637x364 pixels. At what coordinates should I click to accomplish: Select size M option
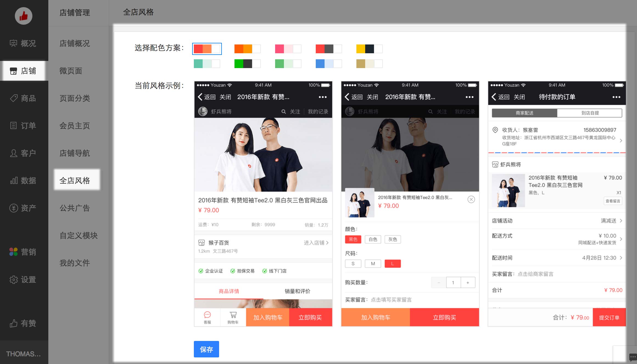(373, 264)
